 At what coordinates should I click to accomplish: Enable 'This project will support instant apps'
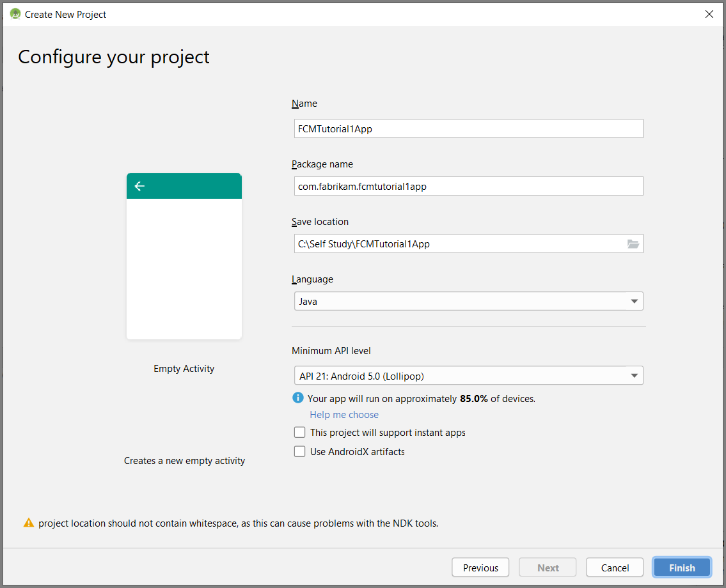coord(299,432)
